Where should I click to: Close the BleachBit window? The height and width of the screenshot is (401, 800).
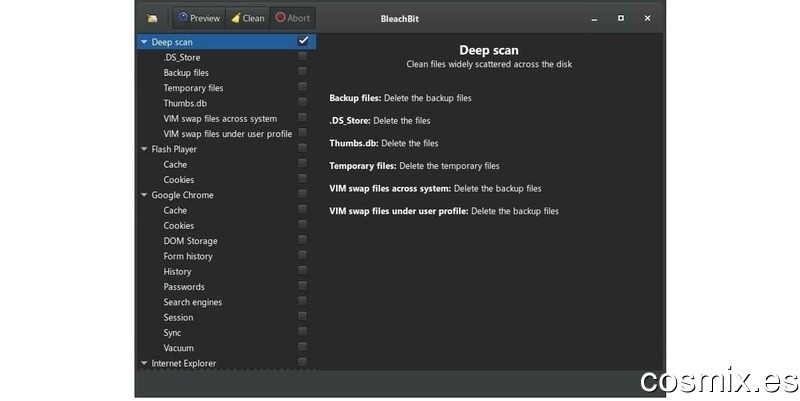647,18
